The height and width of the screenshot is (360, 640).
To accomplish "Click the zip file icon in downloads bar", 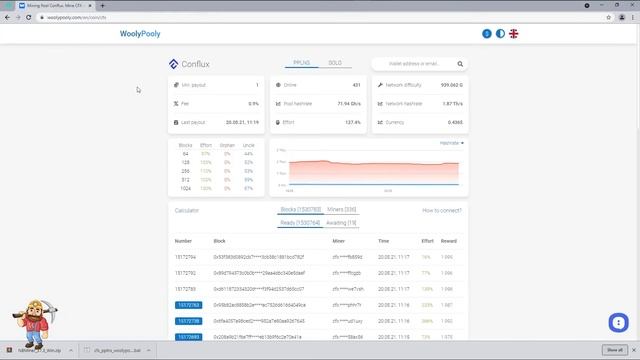I will pos(9,350).
